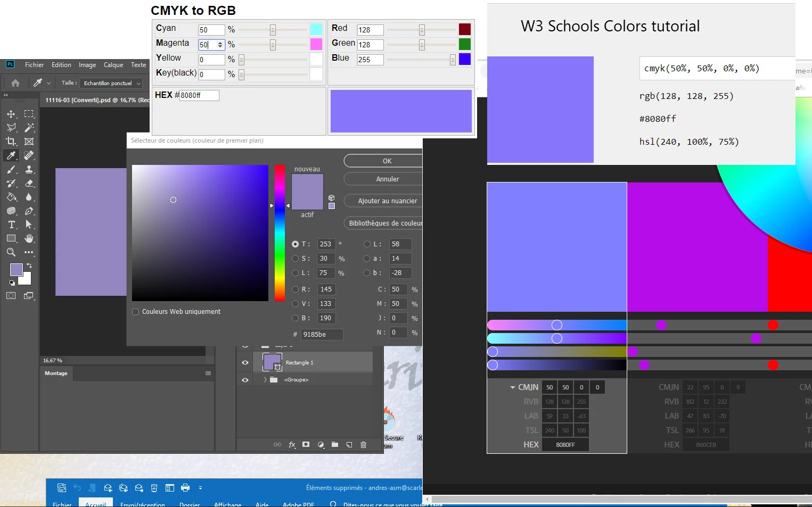Click the delete layer trash icon

[x=363, y=445]
